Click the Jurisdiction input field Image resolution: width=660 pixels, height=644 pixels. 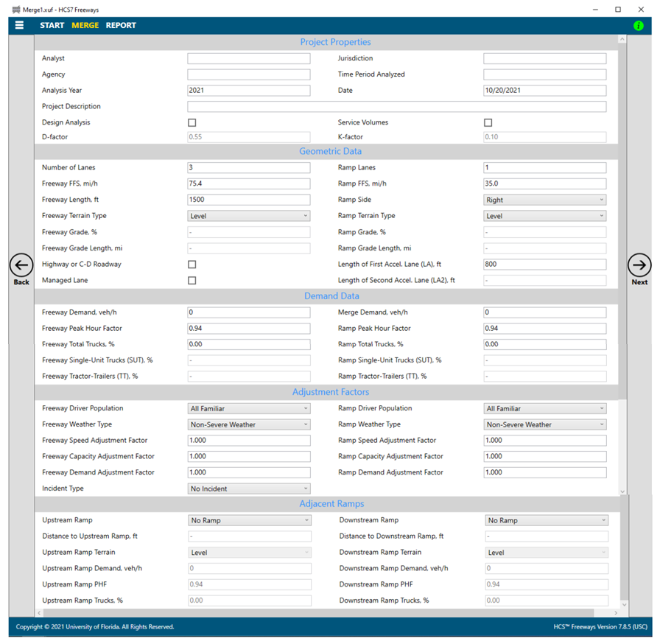click(x=544, y=58)
